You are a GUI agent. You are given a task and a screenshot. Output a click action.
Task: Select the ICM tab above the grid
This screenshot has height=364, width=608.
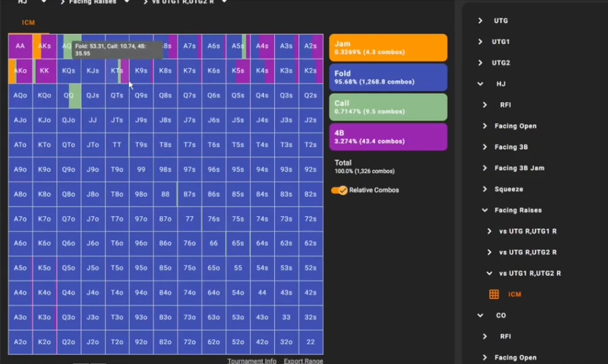click(x=28, y=22)
